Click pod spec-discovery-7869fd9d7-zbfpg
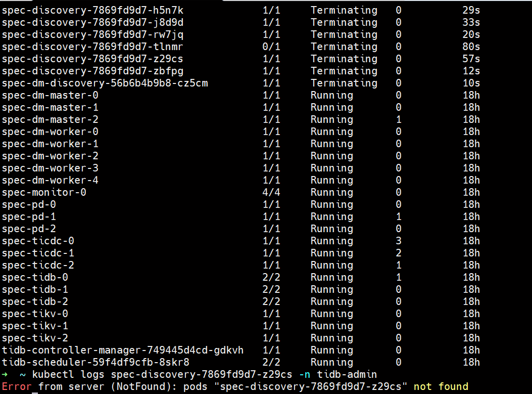This screenshot has width=532, height=394. tap(92, 71)
